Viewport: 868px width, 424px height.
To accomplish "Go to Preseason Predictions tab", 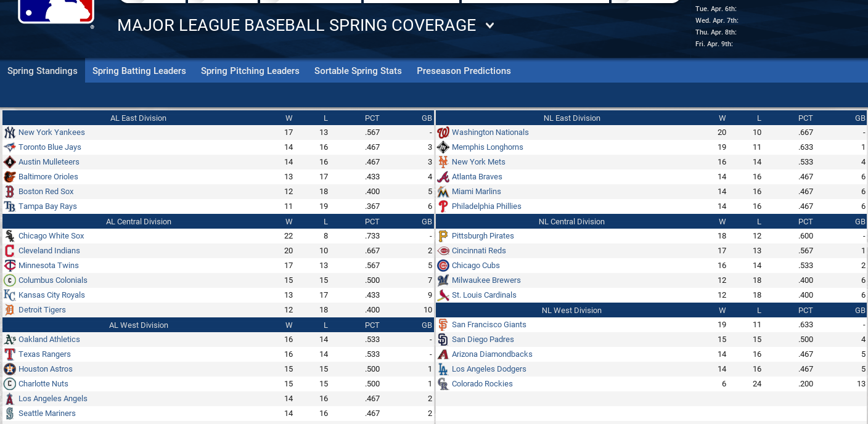I will pyautogui.click(x=464, y=71).
